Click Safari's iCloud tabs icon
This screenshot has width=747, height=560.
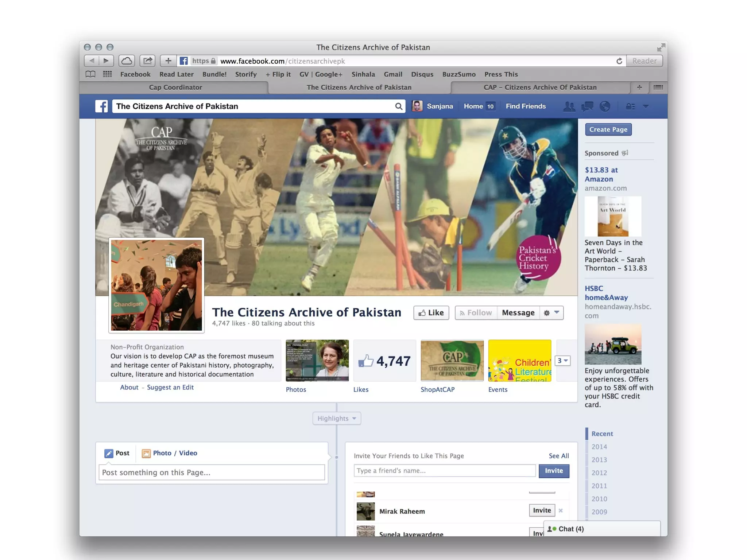coord(127,61)
